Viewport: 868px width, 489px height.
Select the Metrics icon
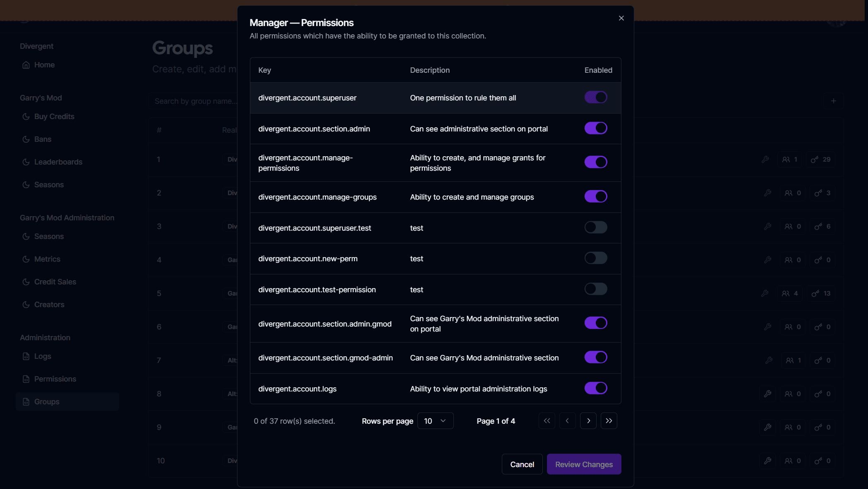pos(26,259)
